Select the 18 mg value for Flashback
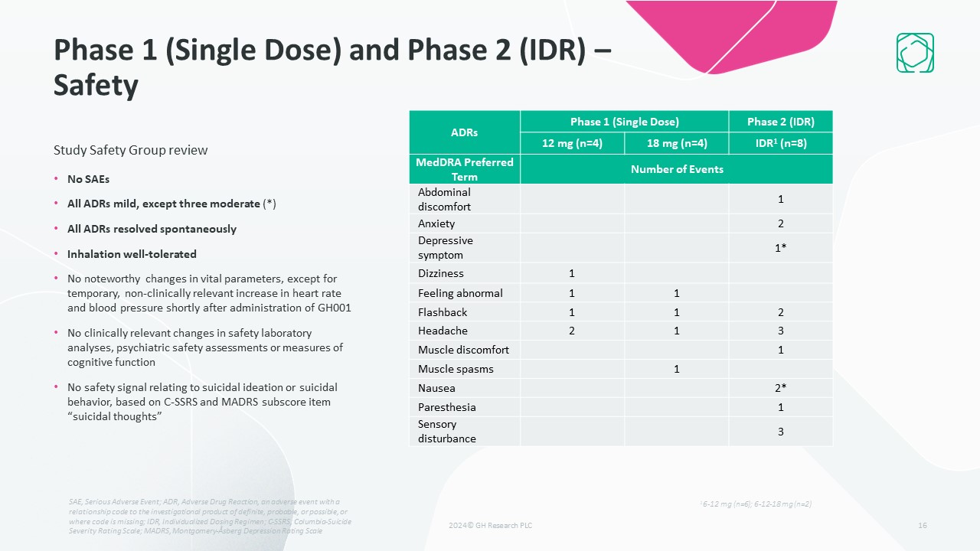The width and height of the screenshot is (980, 551). (x=676, y=312)
